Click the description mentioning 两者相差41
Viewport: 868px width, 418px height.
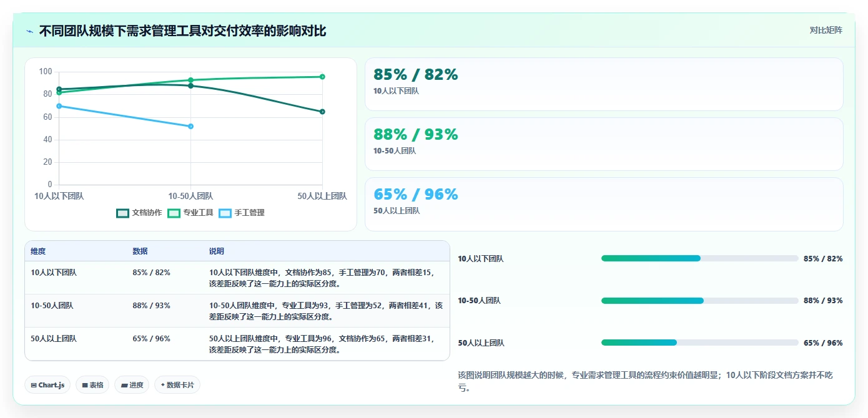[x=326, y=311]
